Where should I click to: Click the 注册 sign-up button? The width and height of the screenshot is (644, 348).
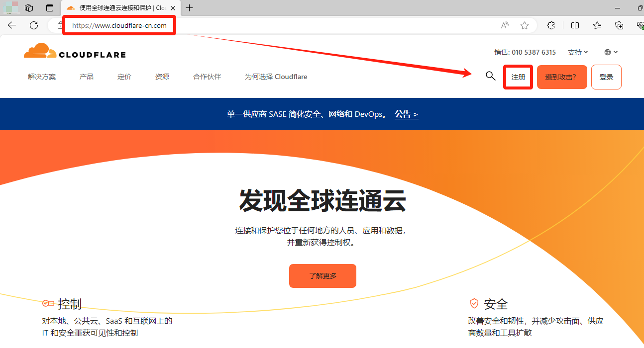pos(518,77)
